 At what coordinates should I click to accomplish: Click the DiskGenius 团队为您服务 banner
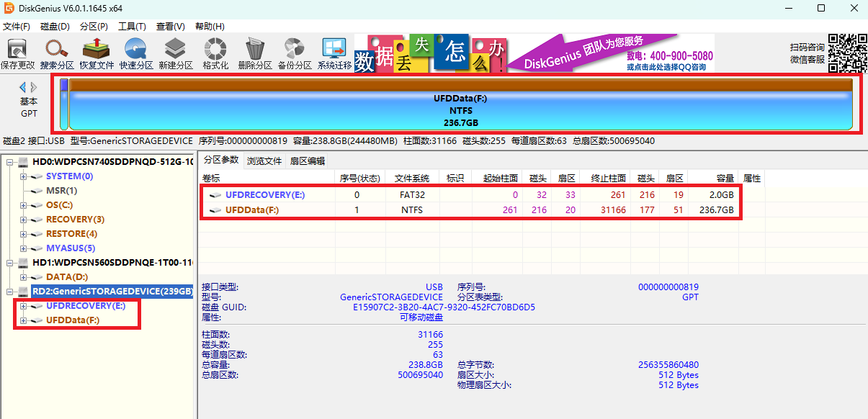[583, 53]
